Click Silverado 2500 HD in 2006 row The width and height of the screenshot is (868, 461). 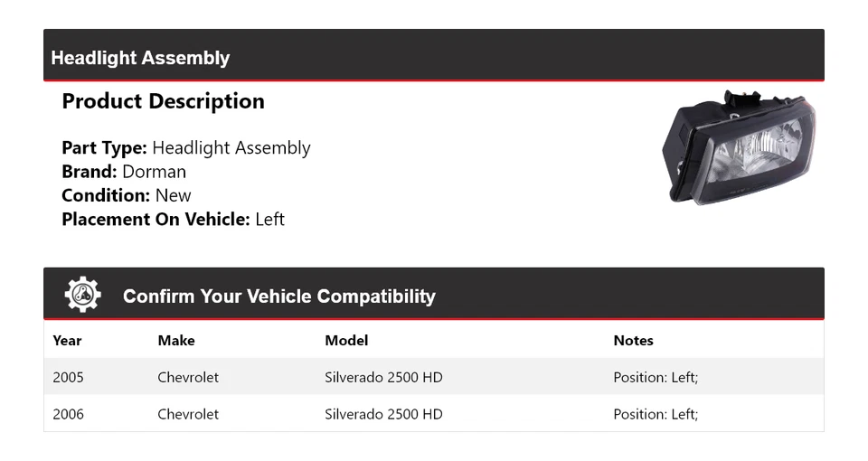tap(383, 414)
